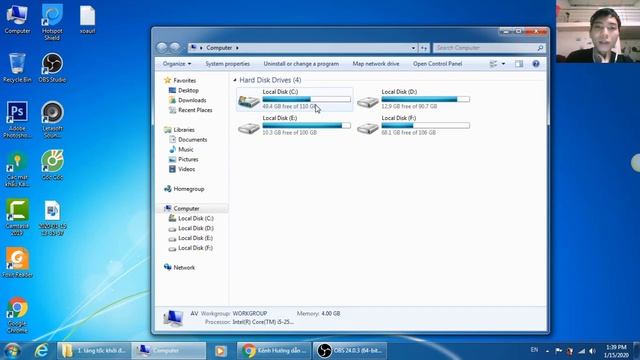Click the Local Disk (F:) usage bar
Screen dimensions: 640x360
pyautogui.click(x=426, y=125)
